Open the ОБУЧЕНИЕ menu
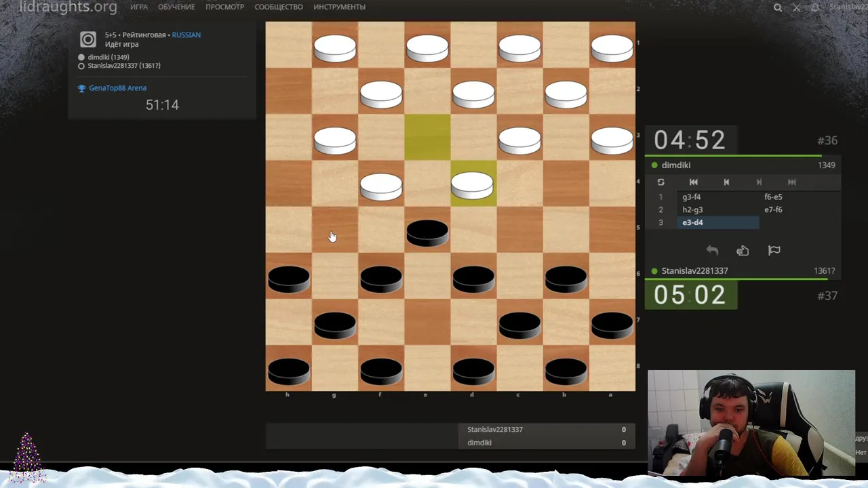This screenshot has width=868, height=488. 176,7
